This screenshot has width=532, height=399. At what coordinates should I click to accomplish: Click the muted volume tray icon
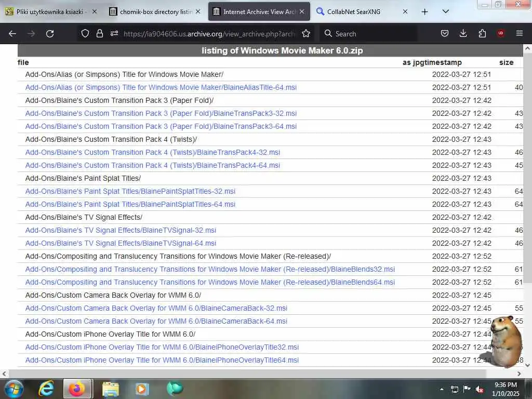(480, 389)
